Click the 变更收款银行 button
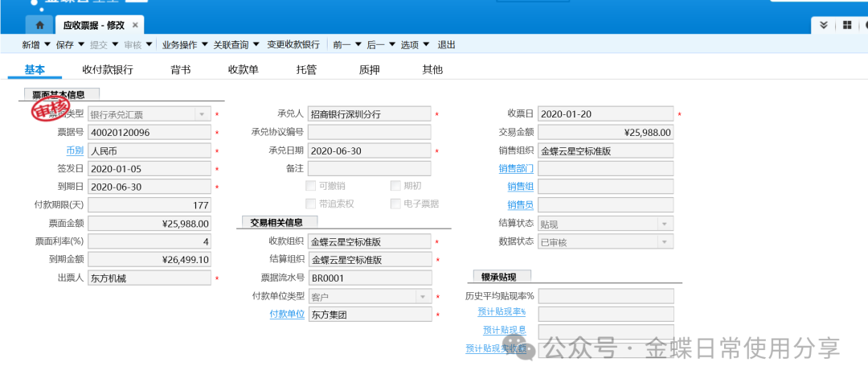Image resolution: width=868 pixels, height=383 pixels. tap(293, 45)
